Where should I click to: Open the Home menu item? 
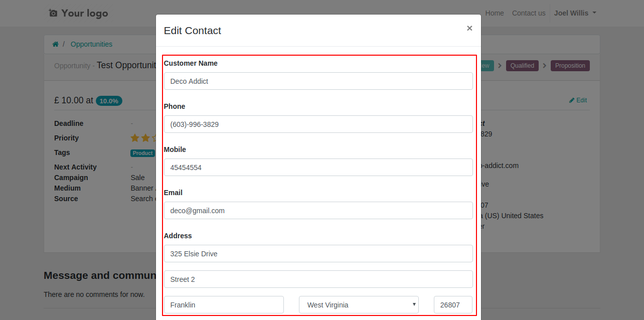point(495,13)
